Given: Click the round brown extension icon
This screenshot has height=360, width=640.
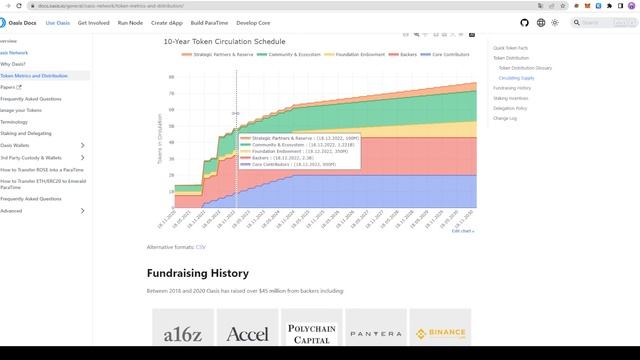Looking at the screenshot, I should (x=576, y=6).
